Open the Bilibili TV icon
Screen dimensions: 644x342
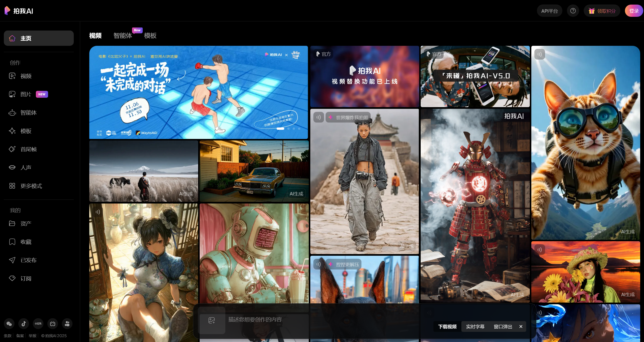point(53,324)
